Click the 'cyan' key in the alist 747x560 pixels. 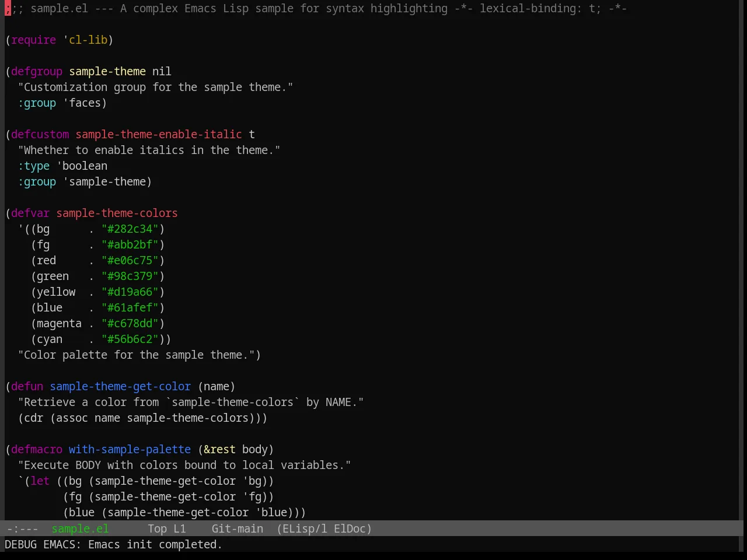point(50,339)
